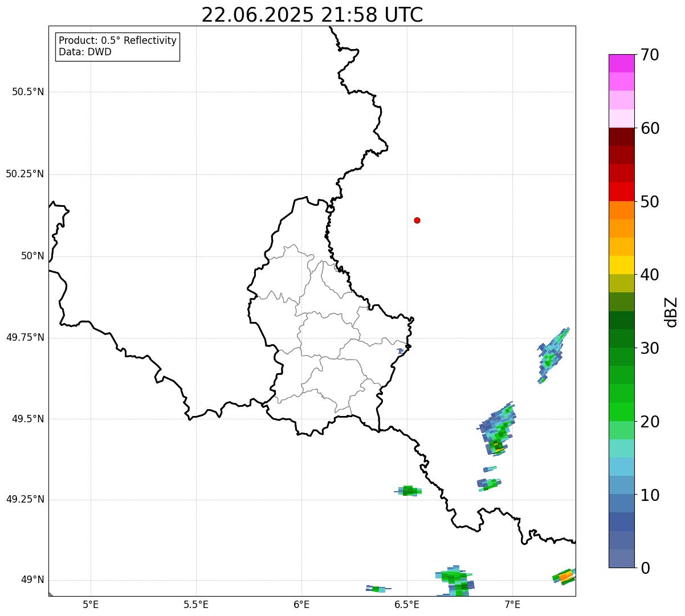Click the 50.25°N latitude label
Viewport: 685px width, 616px height.
[25, 174]
